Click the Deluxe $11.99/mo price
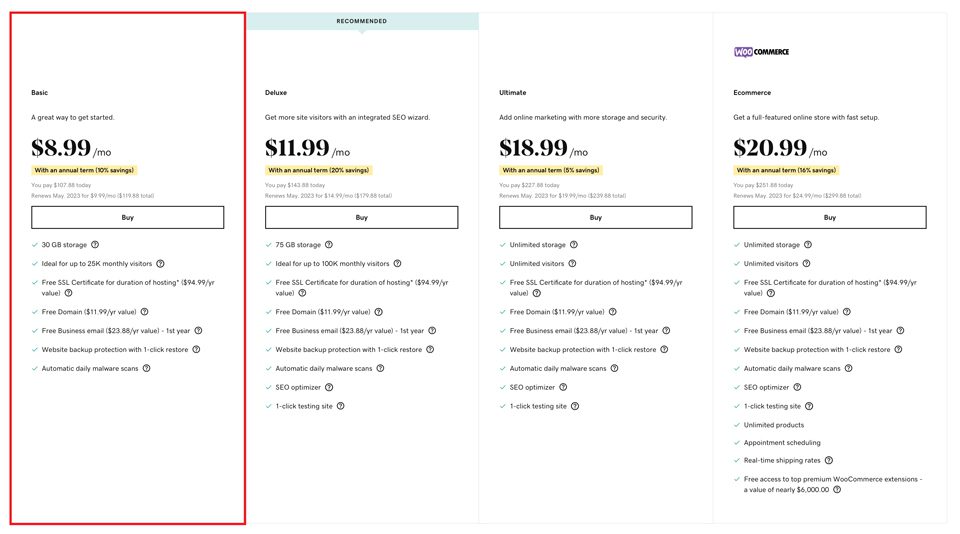 click(307, 149)
